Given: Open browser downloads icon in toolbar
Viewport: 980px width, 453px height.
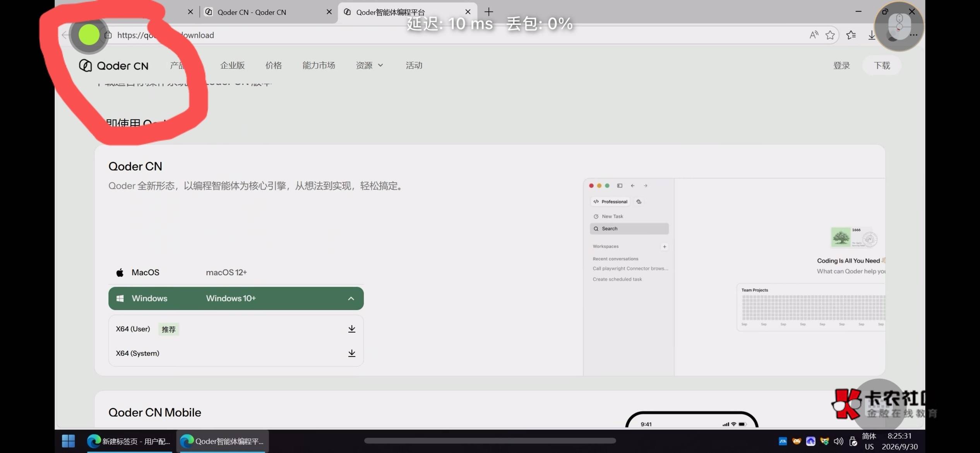Looking at the screenshot, I should 871,35.
